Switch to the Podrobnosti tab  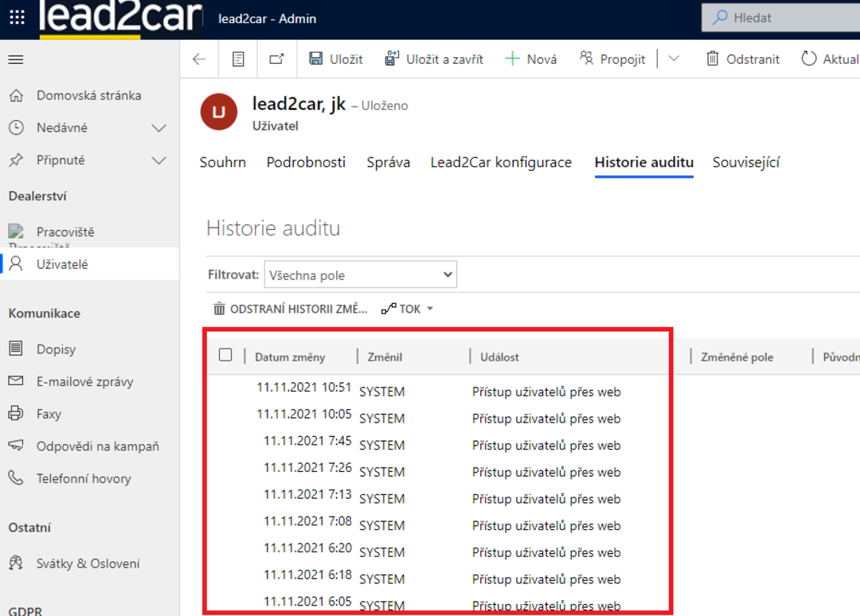pos(306,162)
